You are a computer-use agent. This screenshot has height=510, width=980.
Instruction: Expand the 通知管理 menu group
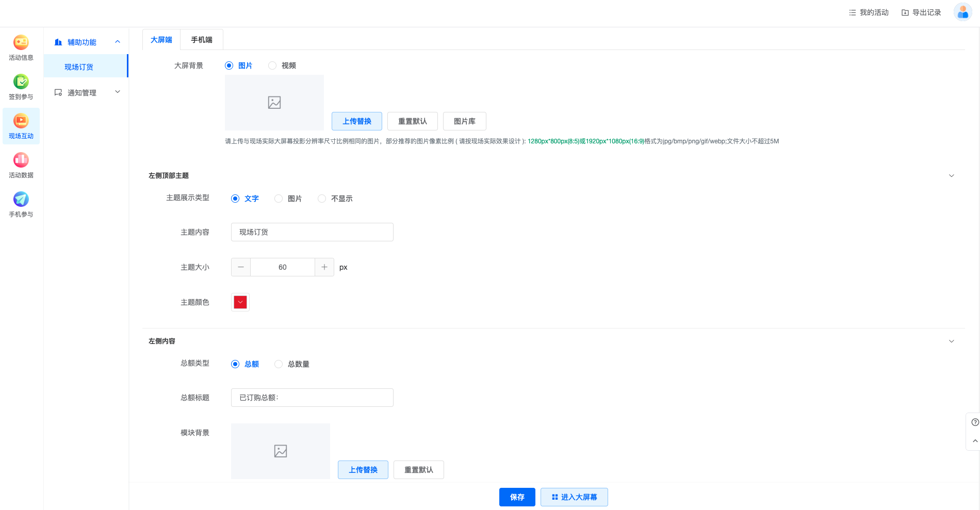(x=118, y=92)
